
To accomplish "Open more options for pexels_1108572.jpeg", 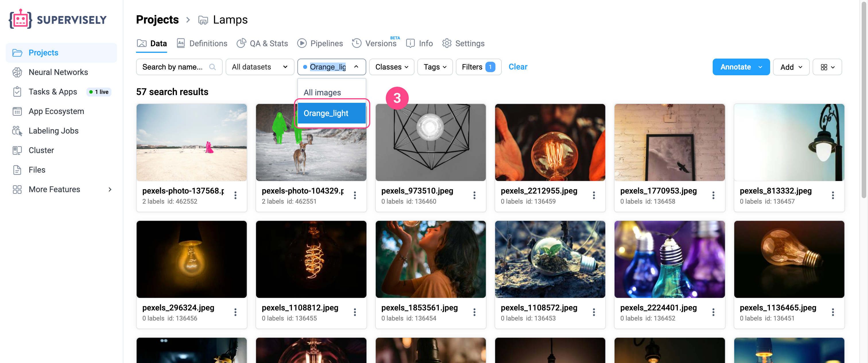I will tap(594, 312).
